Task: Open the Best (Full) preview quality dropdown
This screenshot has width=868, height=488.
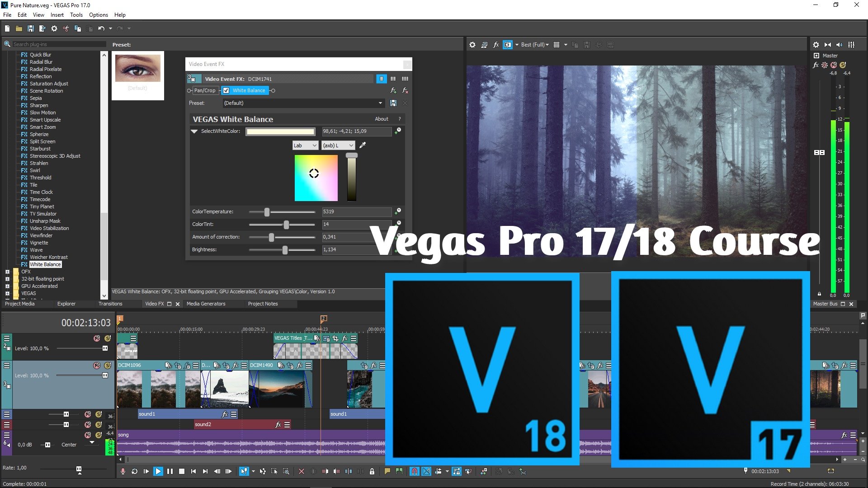Action: pyautogui.click(x=535, y=45)
